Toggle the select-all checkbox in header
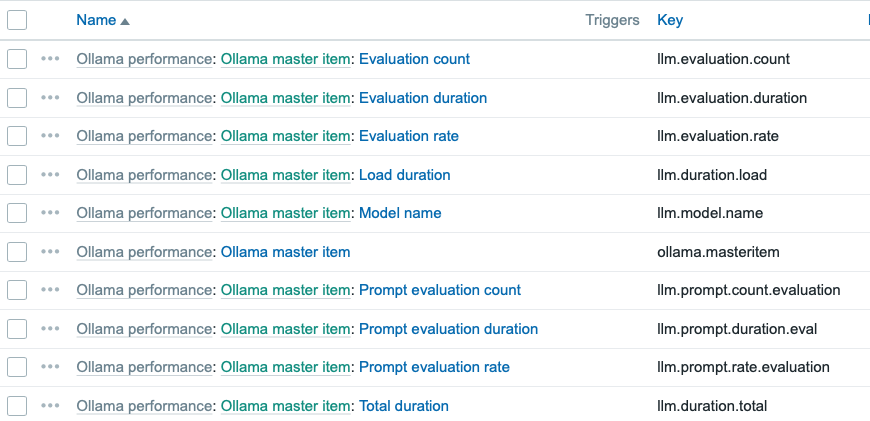 (x=17, y=20)
